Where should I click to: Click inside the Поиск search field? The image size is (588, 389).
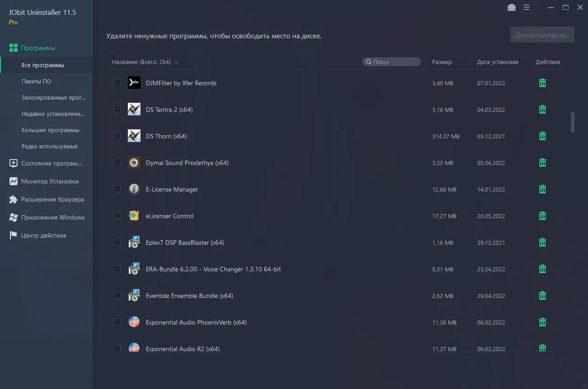click(391, 61)
